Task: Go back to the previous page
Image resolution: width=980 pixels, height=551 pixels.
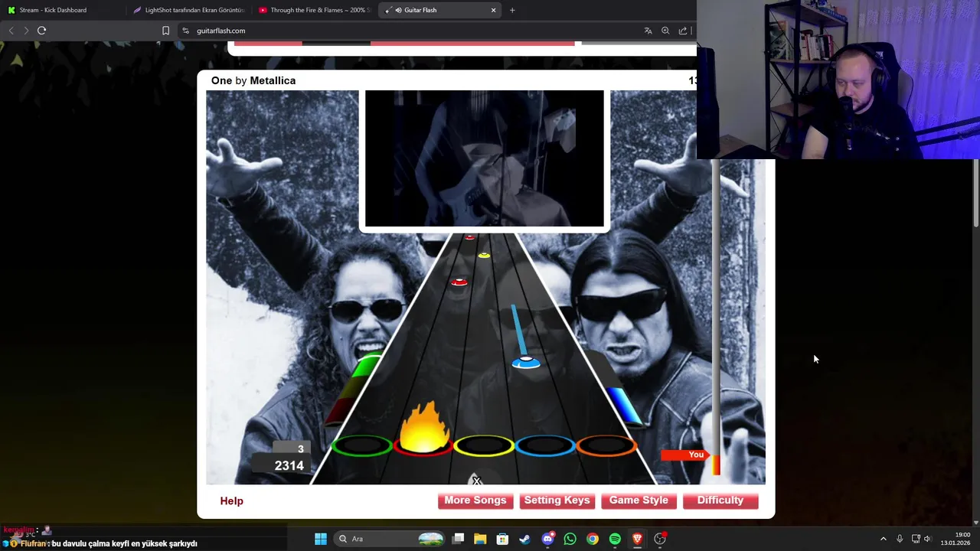Action: tap(11, 31)
